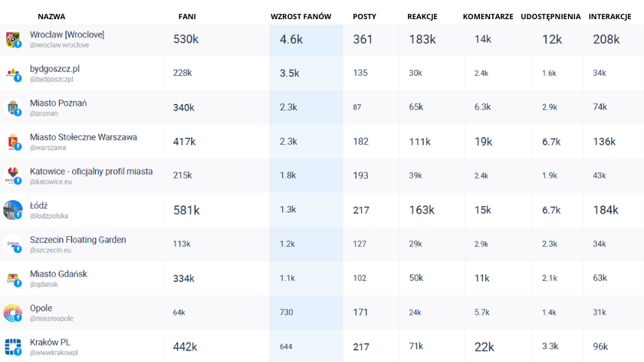
Task: Click the @lodzpolska handle link
Action: tap(48, 216)
